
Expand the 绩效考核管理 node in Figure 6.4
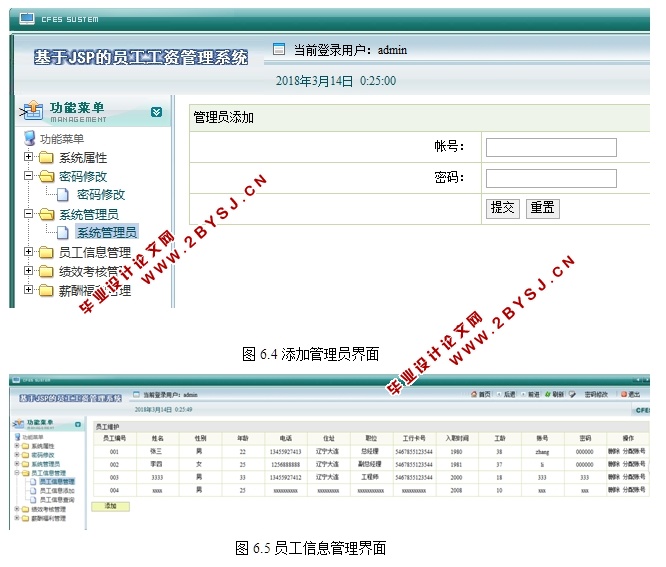point(28,271)
